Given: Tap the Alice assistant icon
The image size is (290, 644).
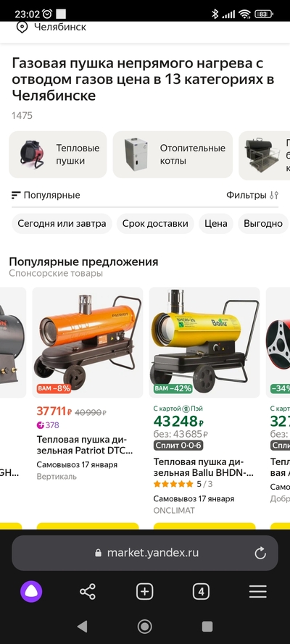Looking at the screenshot, I should point(31,591).
